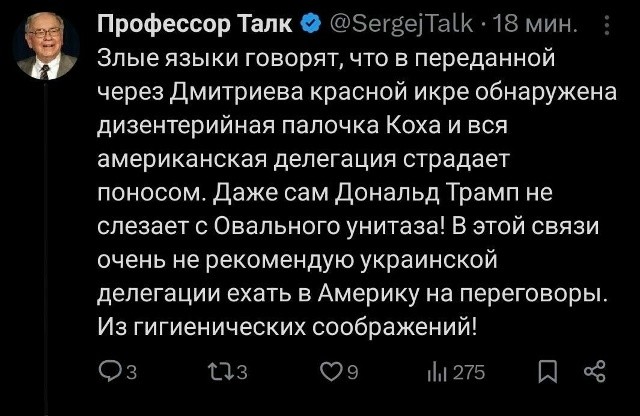Viewport: 640px width, 416px height.
Task: Bookmark this tweet with the bookmark icon
Action: (549, 373)
